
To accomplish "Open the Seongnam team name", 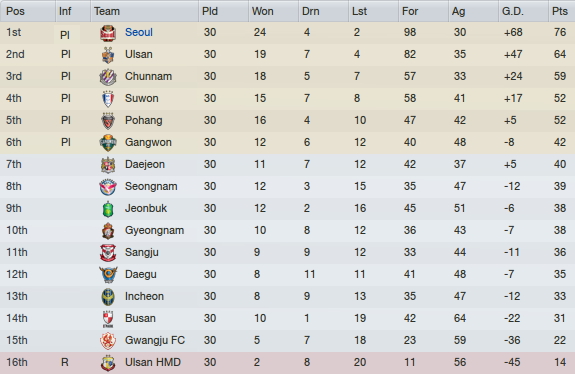I will pos(151,186).
